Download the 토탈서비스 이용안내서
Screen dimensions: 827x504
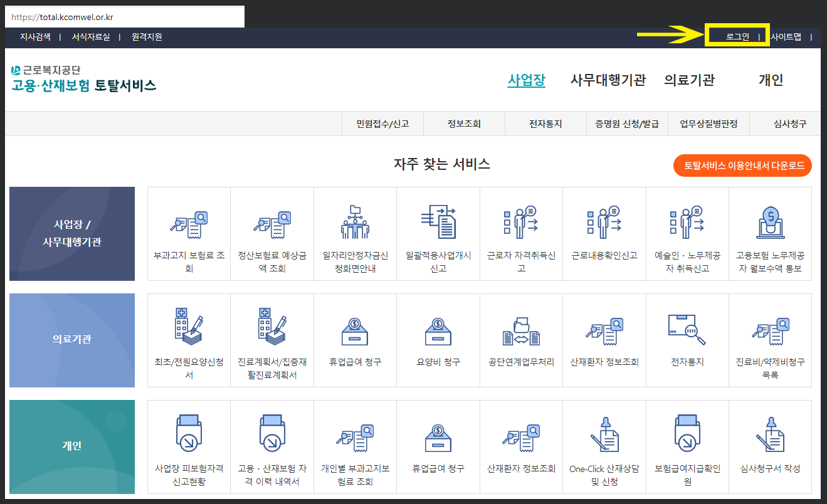click(x=743, y=165)
